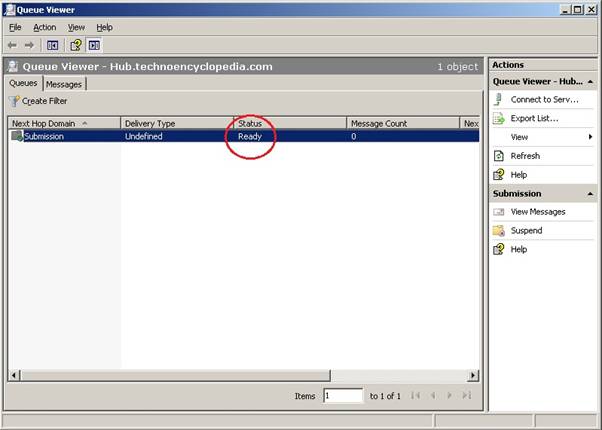Click Export List... action
Image resolution: width=602 pixels, height=430 pixels.
coord(534,118)
